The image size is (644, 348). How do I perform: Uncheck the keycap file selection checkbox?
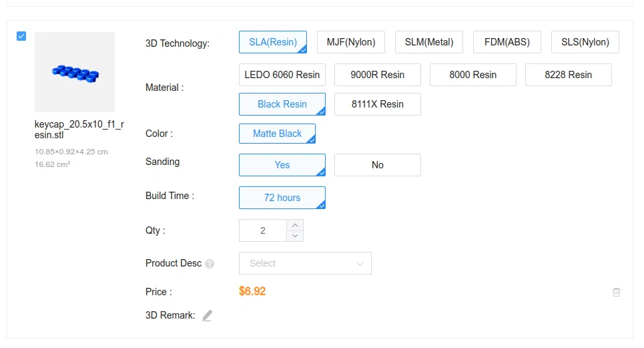click(x=21, y=36)
